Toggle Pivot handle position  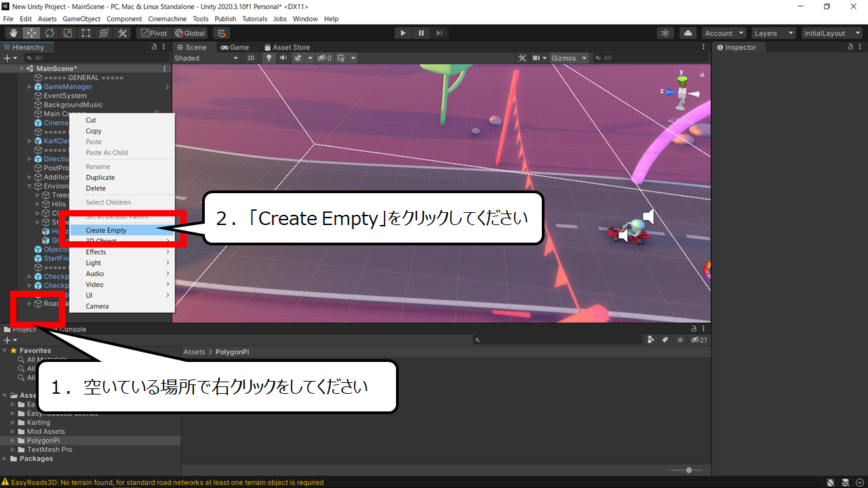click(153, 33)
